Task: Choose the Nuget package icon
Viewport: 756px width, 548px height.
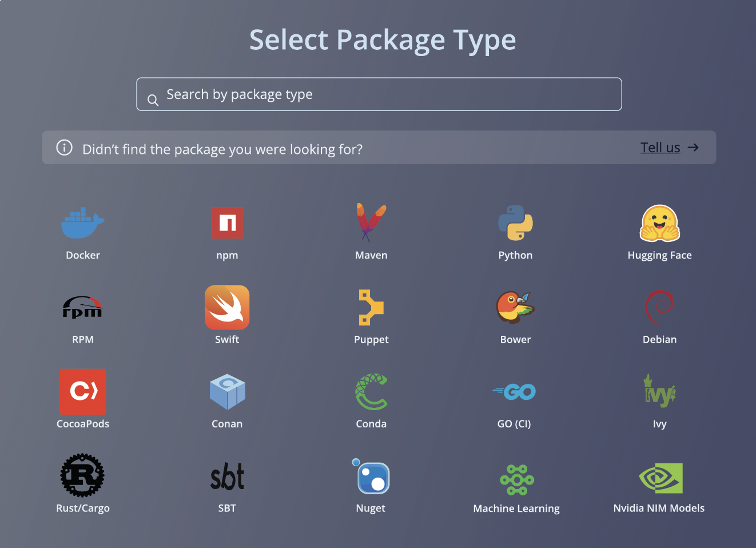Action: coord(372,477)
